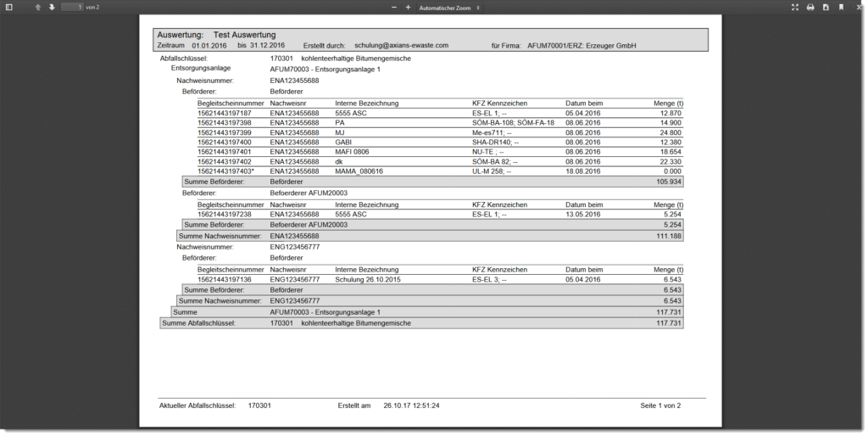Zoom in with the plus button

[408, 7]
